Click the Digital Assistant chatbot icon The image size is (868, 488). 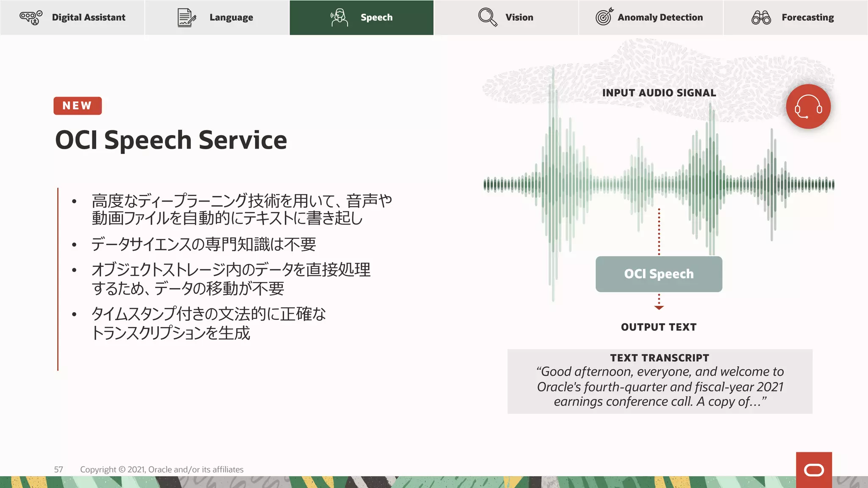31,18
